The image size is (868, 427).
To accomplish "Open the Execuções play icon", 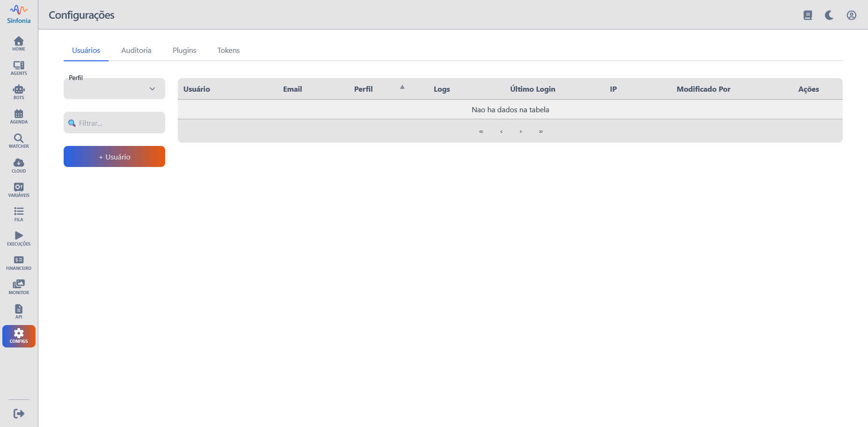I will 19,239.
